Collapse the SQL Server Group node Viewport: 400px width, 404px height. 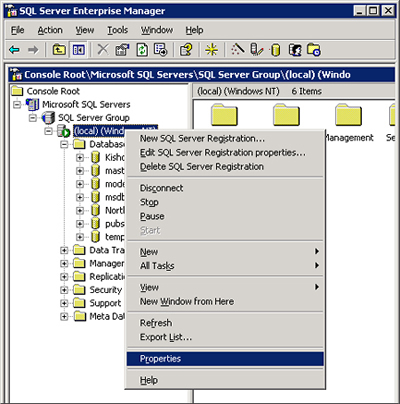point(33,118)
